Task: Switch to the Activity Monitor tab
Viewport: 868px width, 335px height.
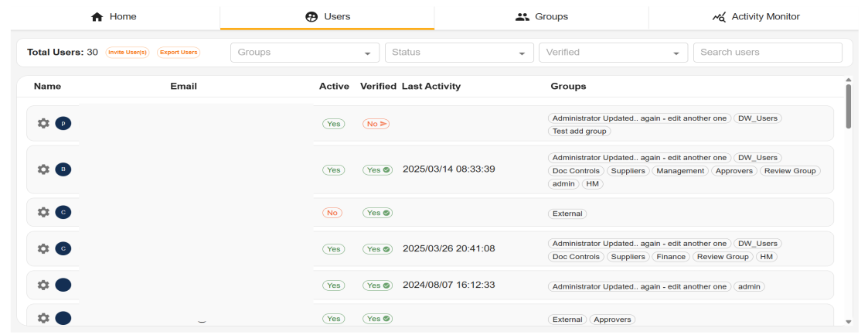Action: (x=755, y=16)
